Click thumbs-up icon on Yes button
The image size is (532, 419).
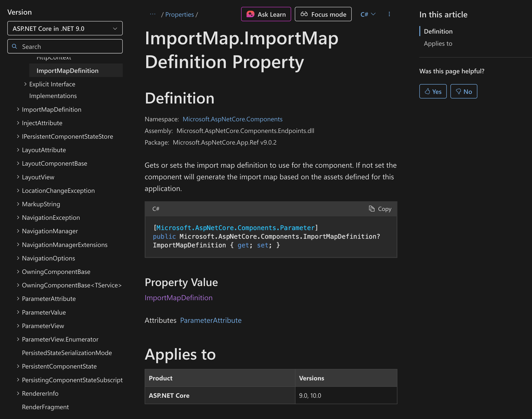pyautogui.click(x=428, y=92)
